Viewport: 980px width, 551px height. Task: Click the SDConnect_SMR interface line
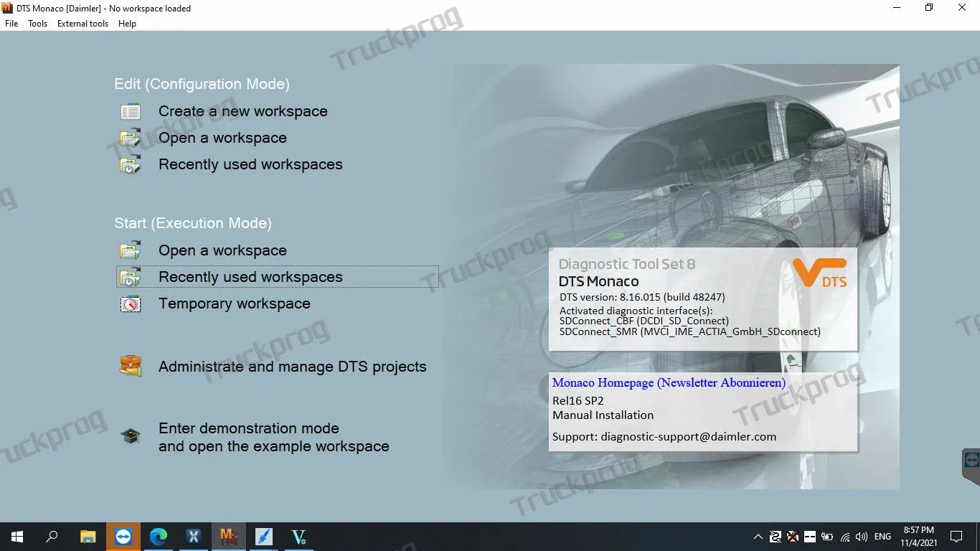point(690,331)
